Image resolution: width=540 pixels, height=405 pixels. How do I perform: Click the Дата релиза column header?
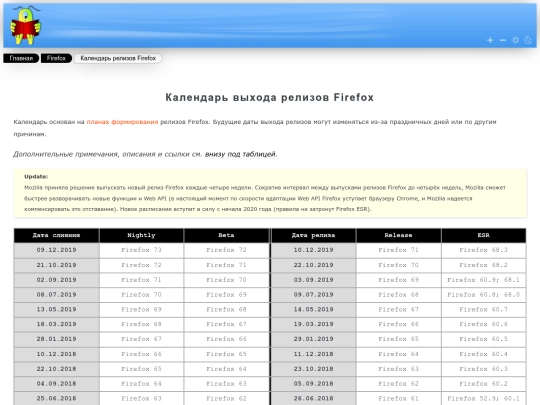(x=313, y=236)
